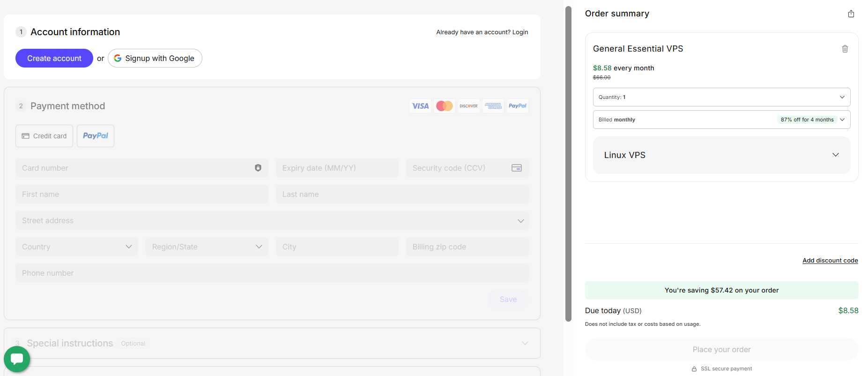The image size is (868, 376).
Task: Open the Country dropdown
Action: pos(77,247)
